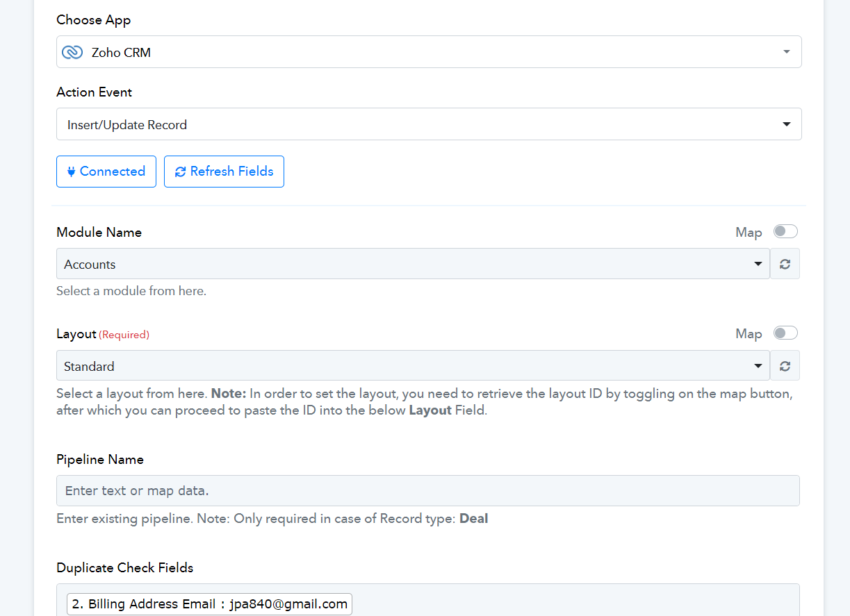This screenshot has height=616, width=850.
Task: Click the 'Action Event' label
Action: [x=95, y=92]
